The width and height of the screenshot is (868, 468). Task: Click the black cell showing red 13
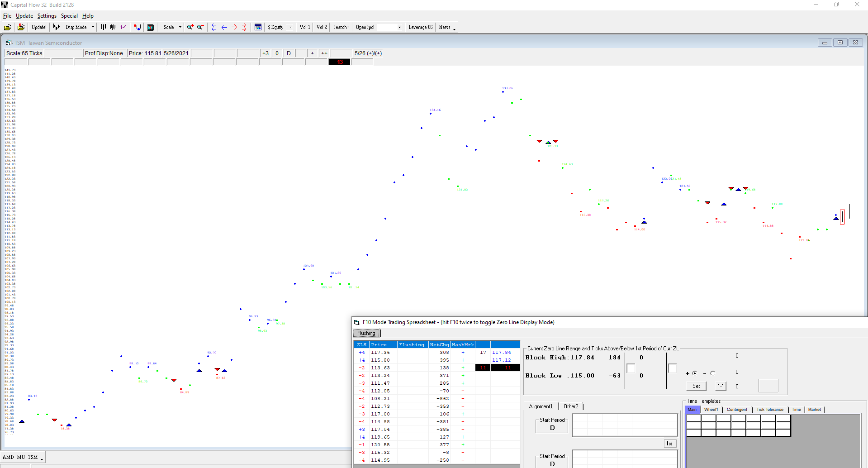(x=340, y=62)
